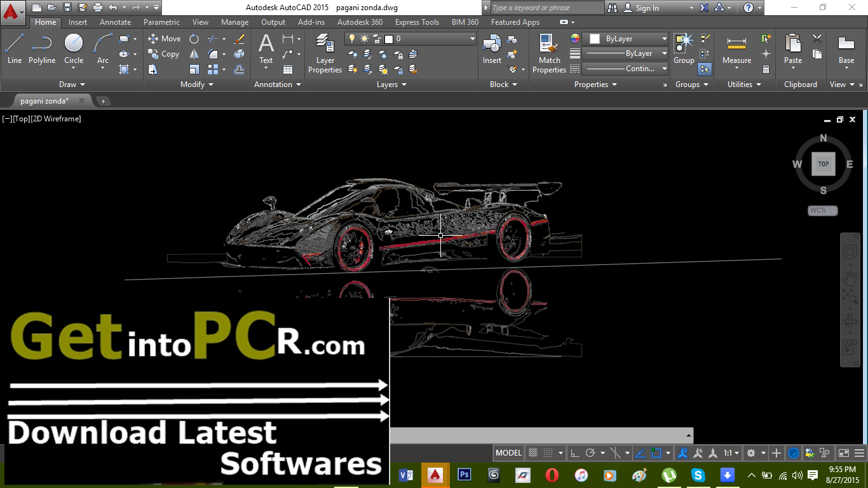868x488 pixels.
Task: Click the Match Properties tool
Action: (549, 54)
